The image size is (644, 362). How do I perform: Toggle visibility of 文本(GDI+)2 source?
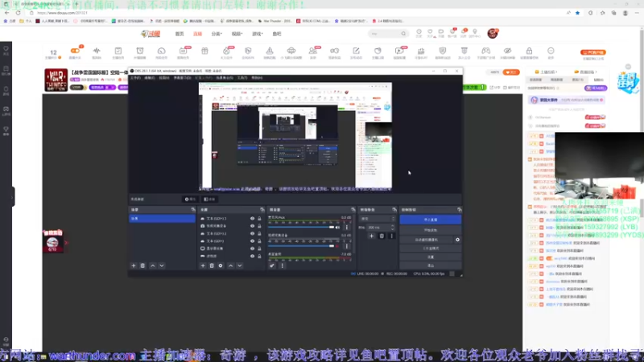pos(252,233)
